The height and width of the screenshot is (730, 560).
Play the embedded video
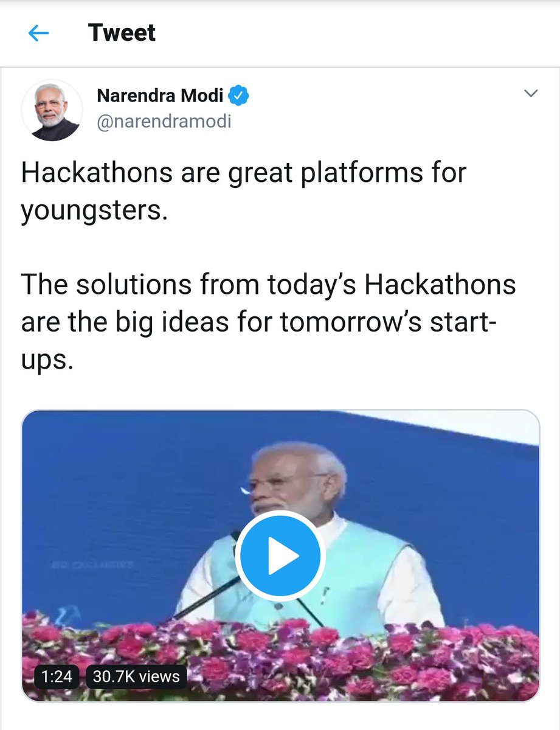[x=280, y=556]
